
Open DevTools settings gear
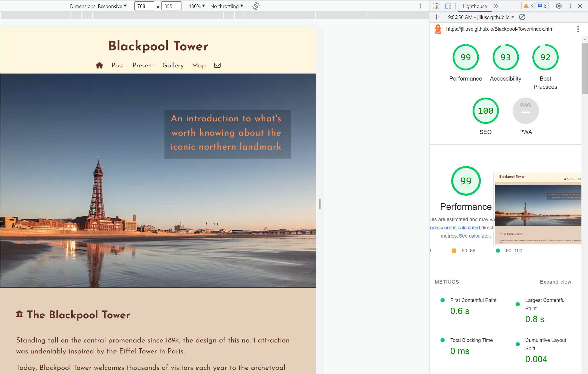[x=558, y=6]
